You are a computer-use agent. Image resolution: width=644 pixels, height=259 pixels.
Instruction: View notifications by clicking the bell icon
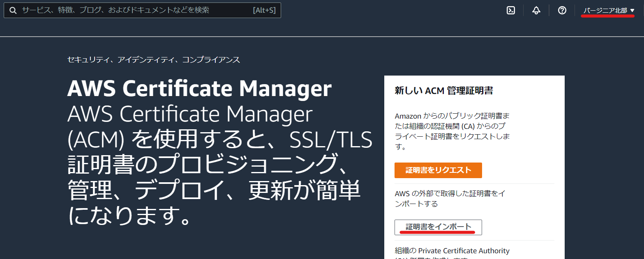click(536, 10)
